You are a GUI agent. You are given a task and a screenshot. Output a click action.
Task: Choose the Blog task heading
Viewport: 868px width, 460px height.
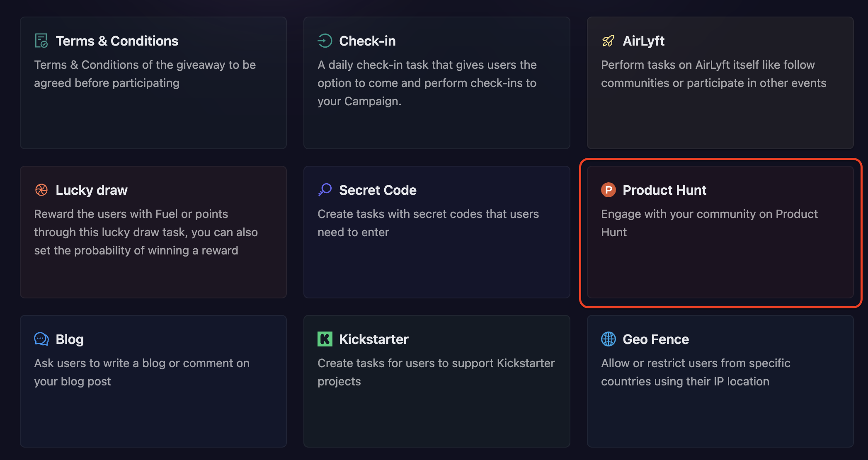click(70, 339)
